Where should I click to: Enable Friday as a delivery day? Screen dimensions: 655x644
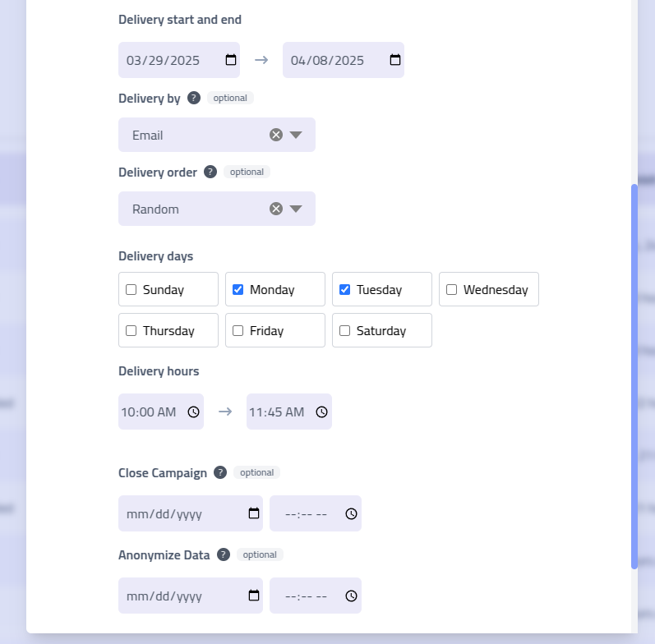coord(238,331)
